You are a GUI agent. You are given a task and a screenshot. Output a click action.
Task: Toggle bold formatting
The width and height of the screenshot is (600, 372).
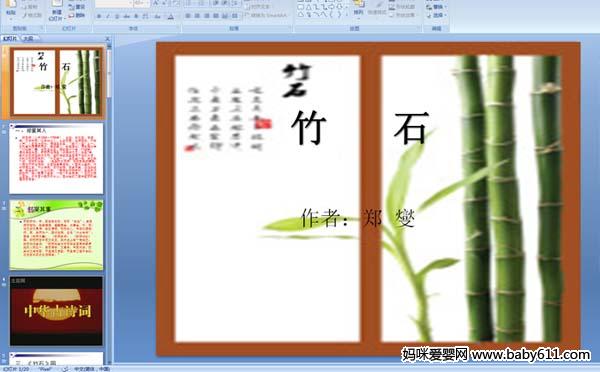pyautogui.click(x=99, y=16)
